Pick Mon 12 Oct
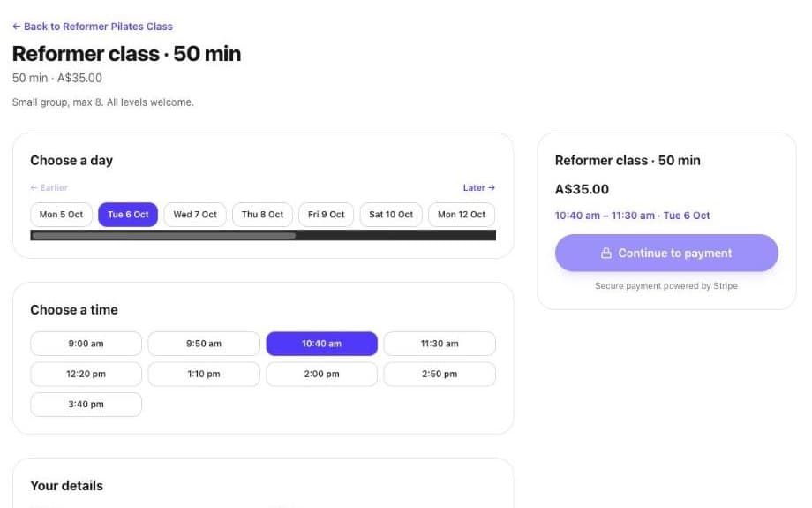812x508 pixels. point(462,215)
